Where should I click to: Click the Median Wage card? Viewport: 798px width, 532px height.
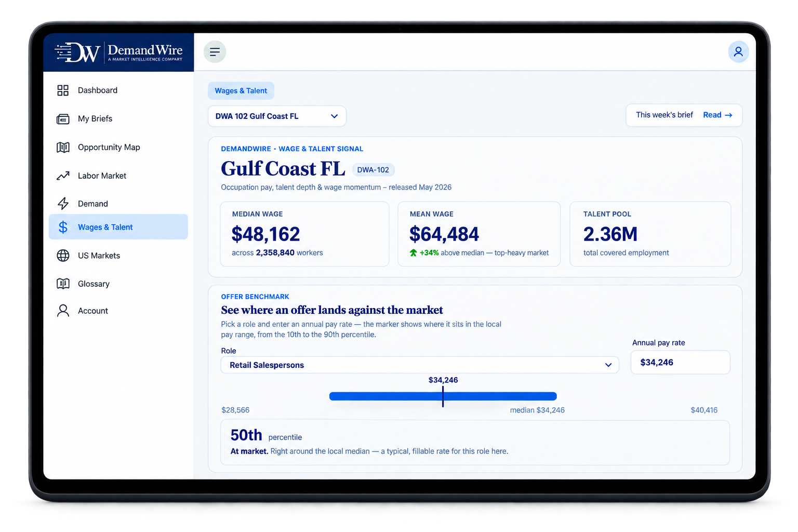click(304, 234)
